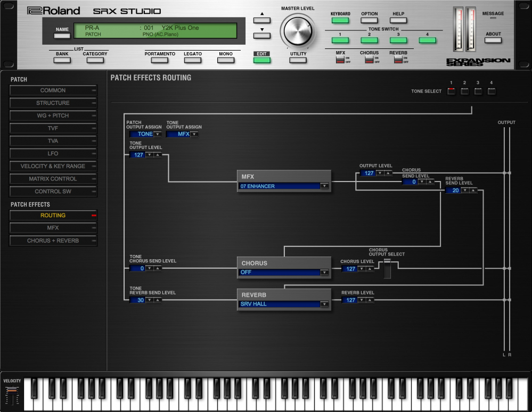Select tone 4 in Tone Select
This screenshot has width=532, height=412.
[x=492, y=91]
